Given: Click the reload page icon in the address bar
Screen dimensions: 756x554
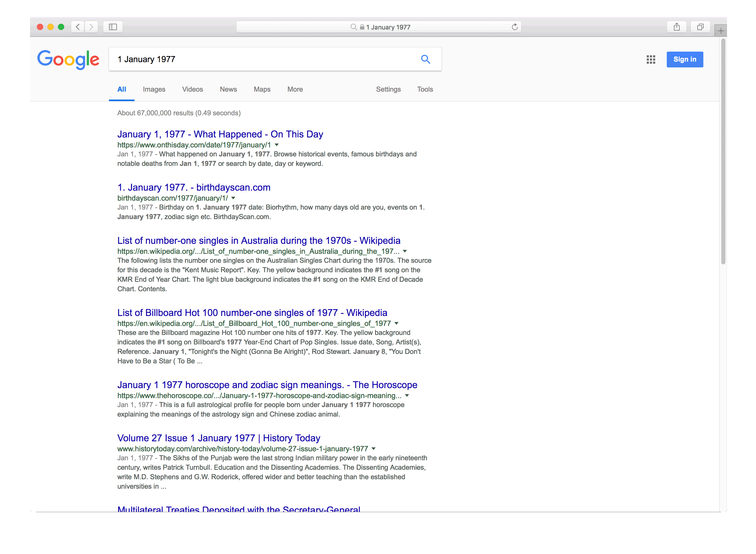Looking at the screenshot, I should tap(515, 27).
